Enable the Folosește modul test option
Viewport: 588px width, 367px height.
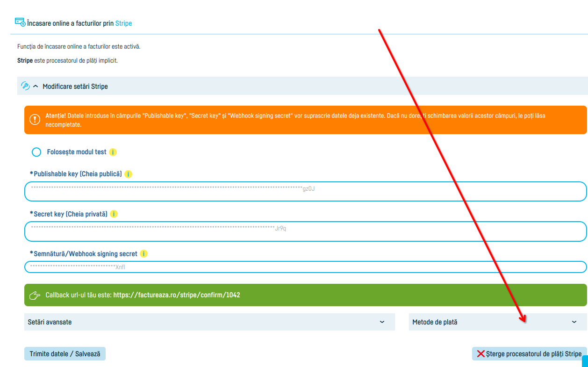click(x=36, y=152)
